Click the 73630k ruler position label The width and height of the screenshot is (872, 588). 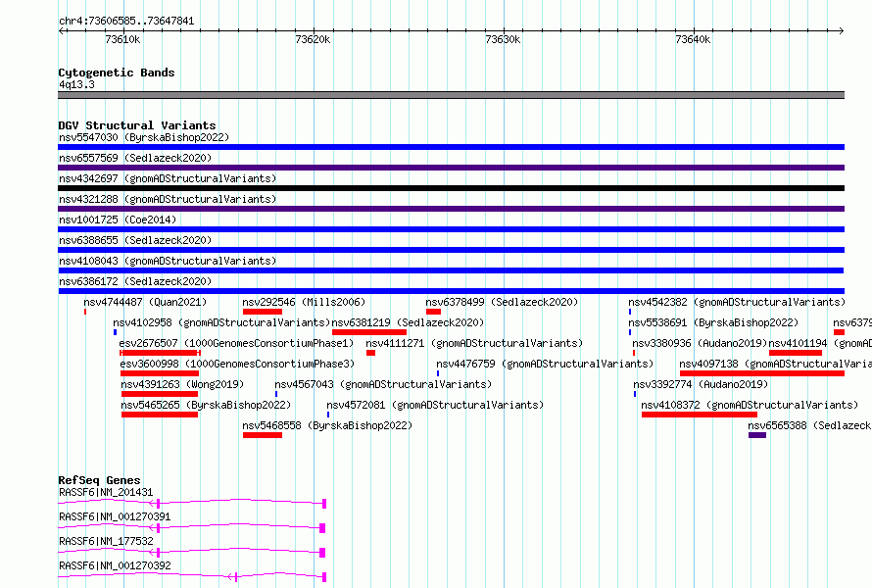pyautogui.click(x=503, y=39)
